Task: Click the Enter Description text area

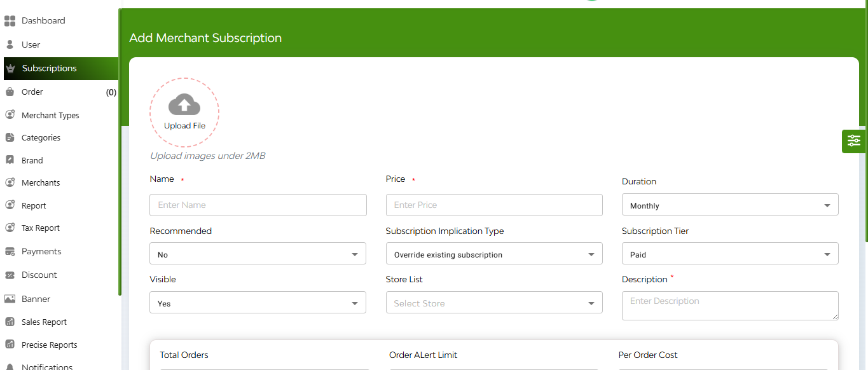Action: 730,306
